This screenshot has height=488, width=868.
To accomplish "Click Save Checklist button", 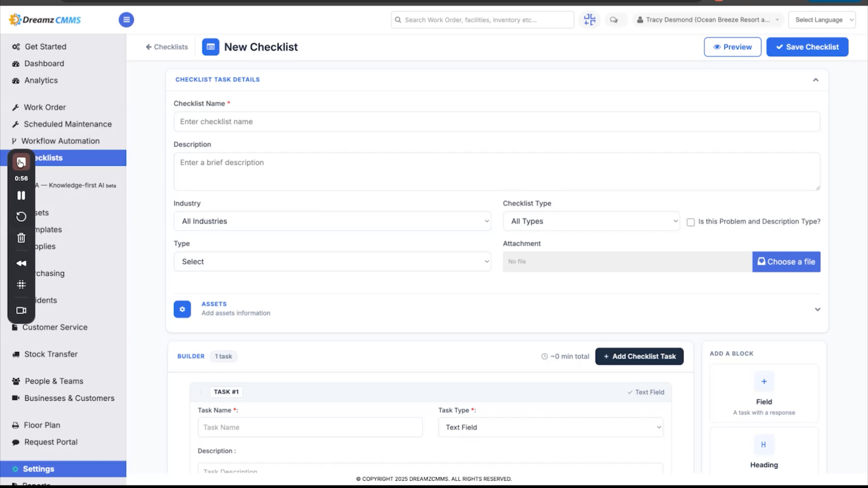I will pyautogui.click(x=807, y=47).
